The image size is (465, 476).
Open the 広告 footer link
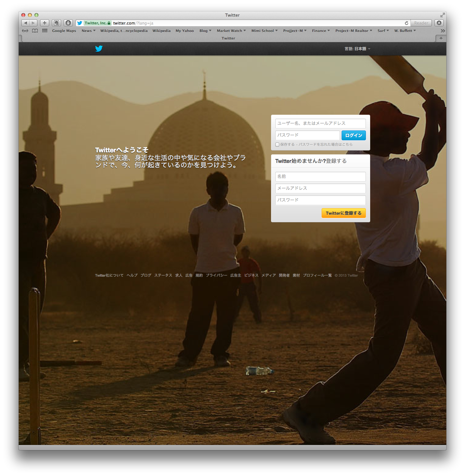(x=189, y=275)
